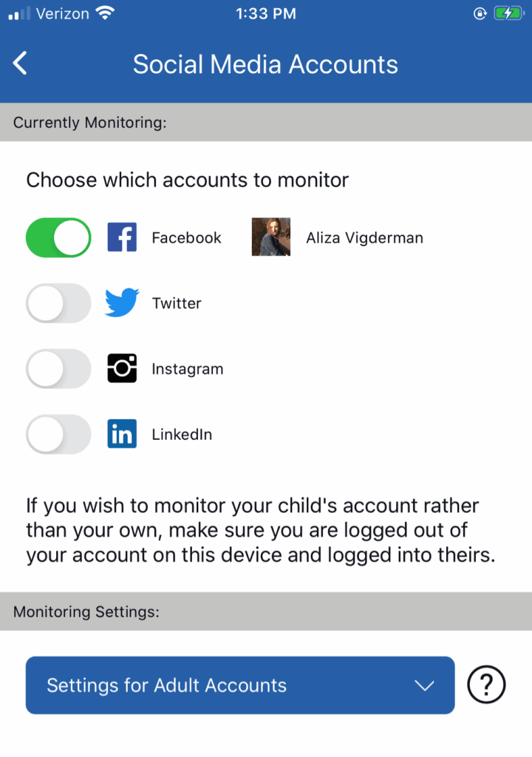Click the Aliza Vigderman account name
Screen dimensions: 532x757
[364, 237]
